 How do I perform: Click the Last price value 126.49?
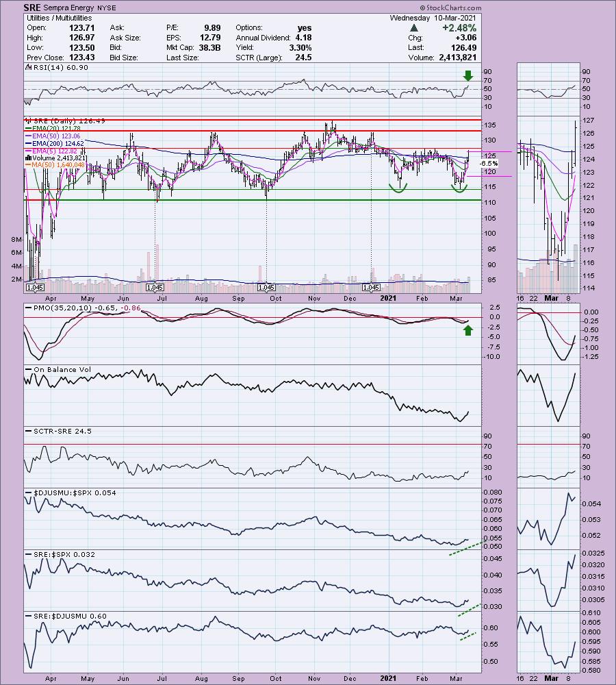coord(463,48)
